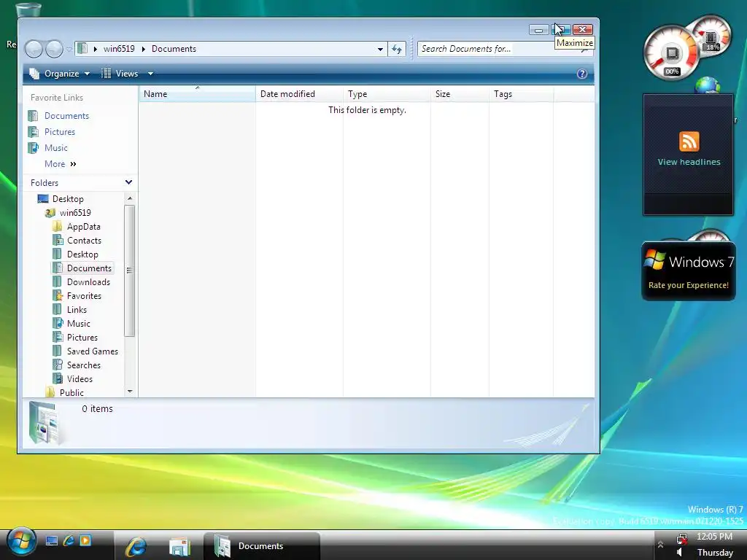This screenshot has height=560, width=747.
Task: Open the Views dropdown arrow
Action: tap(150, 74)
